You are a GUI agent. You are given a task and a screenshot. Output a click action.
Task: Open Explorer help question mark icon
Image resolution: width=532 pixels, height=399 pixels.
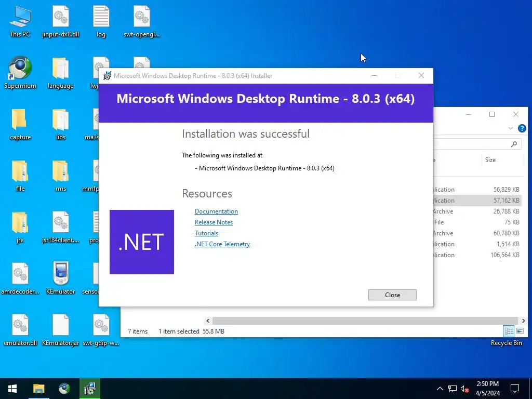click(x=522, y=128)
